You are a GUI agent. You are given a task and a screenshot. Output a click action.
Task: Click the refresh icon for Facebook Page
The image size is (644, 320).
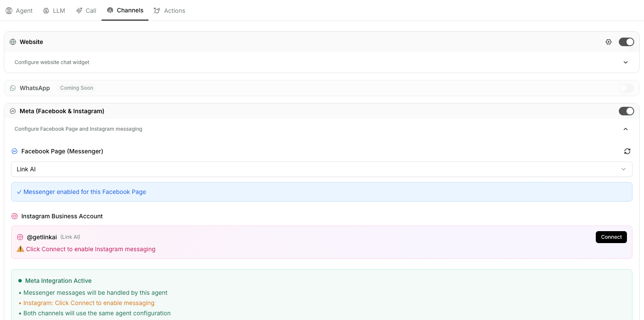tap(627, 151)
